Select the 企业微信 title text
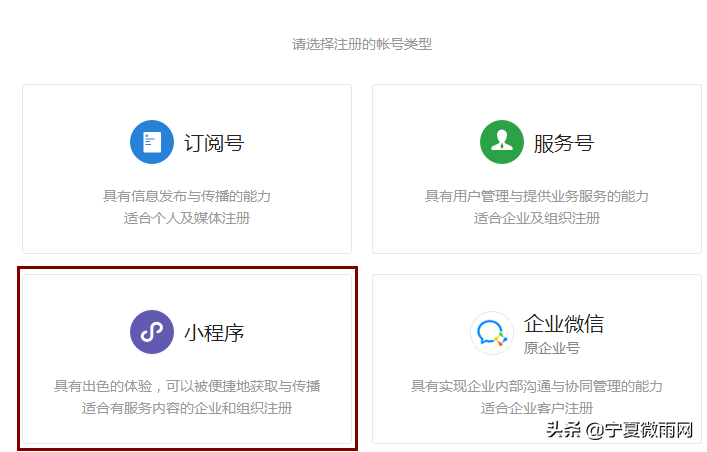707x452 pixels. pos(564,324)
